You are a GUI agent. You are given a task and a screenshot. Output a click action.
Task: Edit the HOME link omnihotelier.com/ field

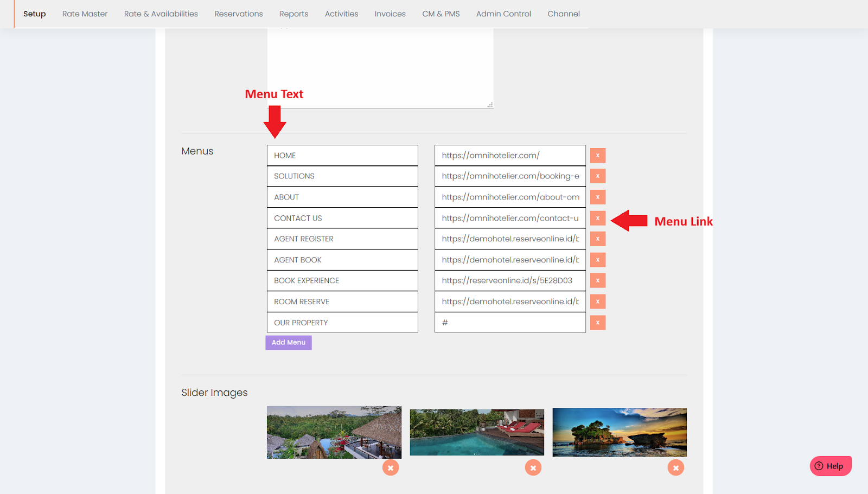510,156
